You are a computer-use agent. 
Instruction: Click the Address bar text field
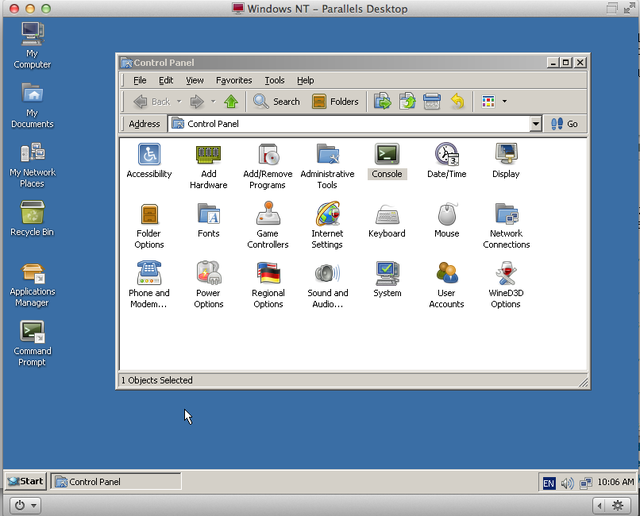pyautogui.click(x=349, y=124)
